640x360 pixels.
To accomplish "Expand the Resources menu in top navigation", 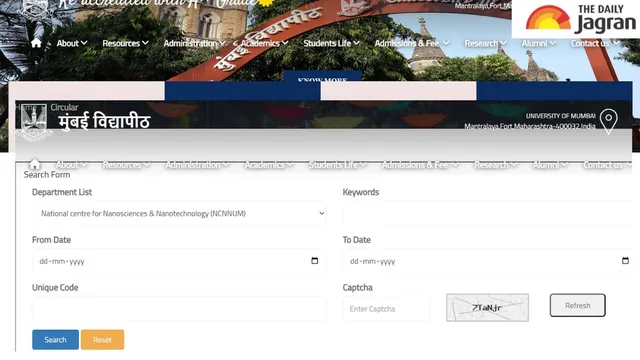I will [125, 43].
